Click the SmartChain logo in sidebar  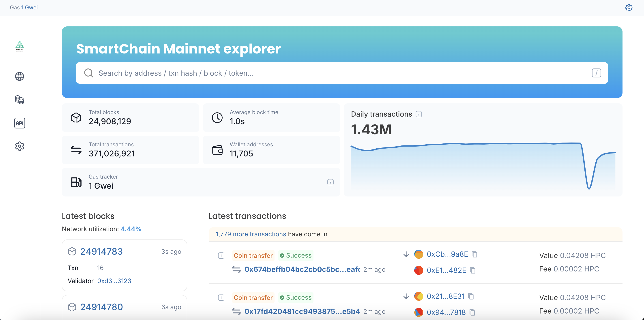click(19, 46)
